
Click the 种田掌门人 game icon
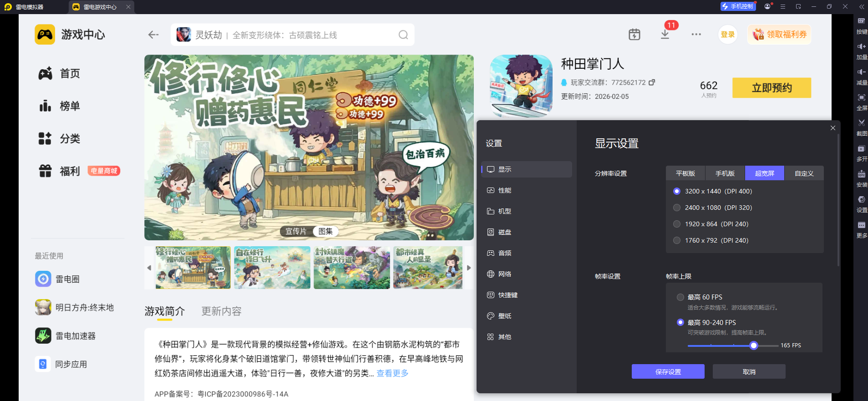click(521, 86)
